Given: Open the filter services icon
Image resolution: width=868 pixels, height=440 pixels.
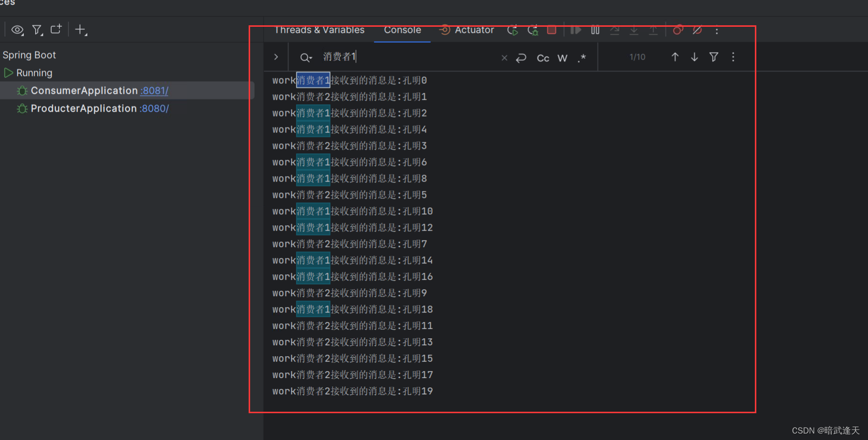Looking at the screenshot, I should pos(37,30).
